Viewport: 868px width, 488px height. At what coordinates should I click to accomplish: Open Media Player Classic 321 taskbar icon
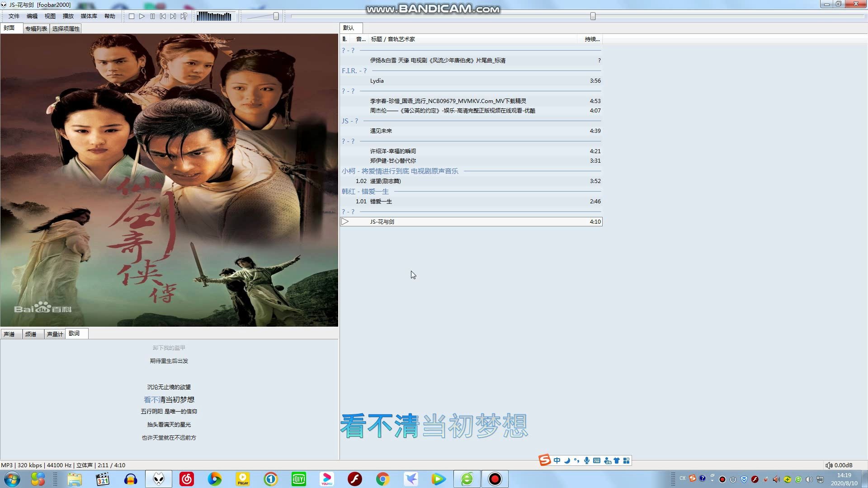pyautogui.click(x=103, y=479)
